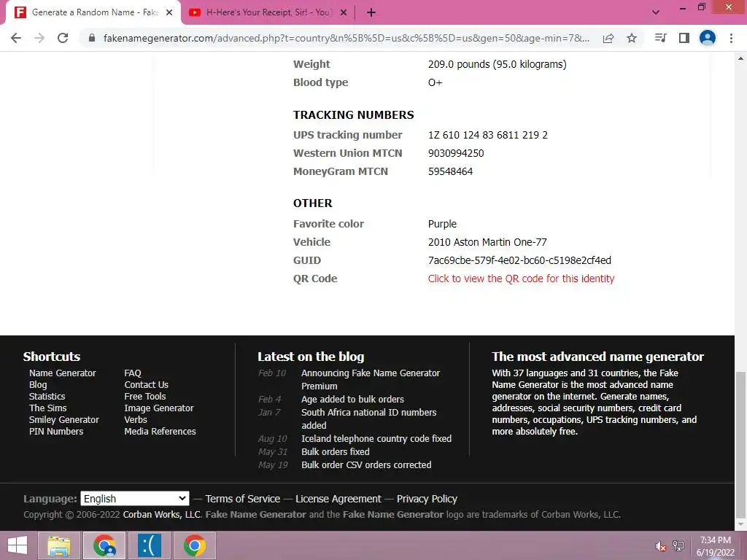Viewport: 747px width, 560px height.
Task: Expand the tab search chevron
Action: pyautogui.click(x=656, y=12)
